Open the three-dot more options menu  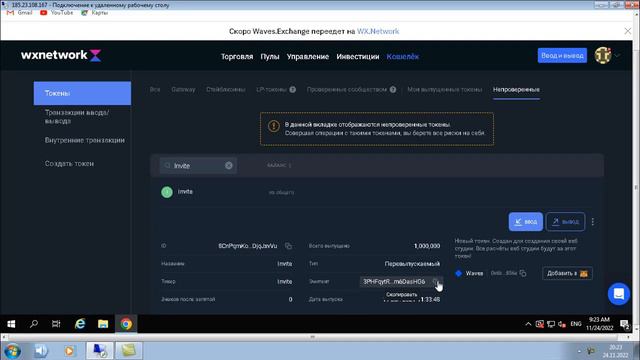click(593, 222)
